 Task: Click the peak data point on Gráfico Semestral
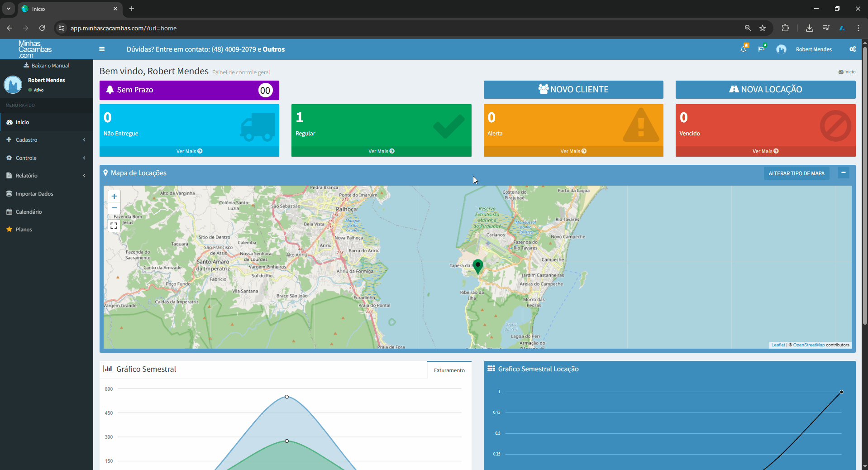[287, 397]
